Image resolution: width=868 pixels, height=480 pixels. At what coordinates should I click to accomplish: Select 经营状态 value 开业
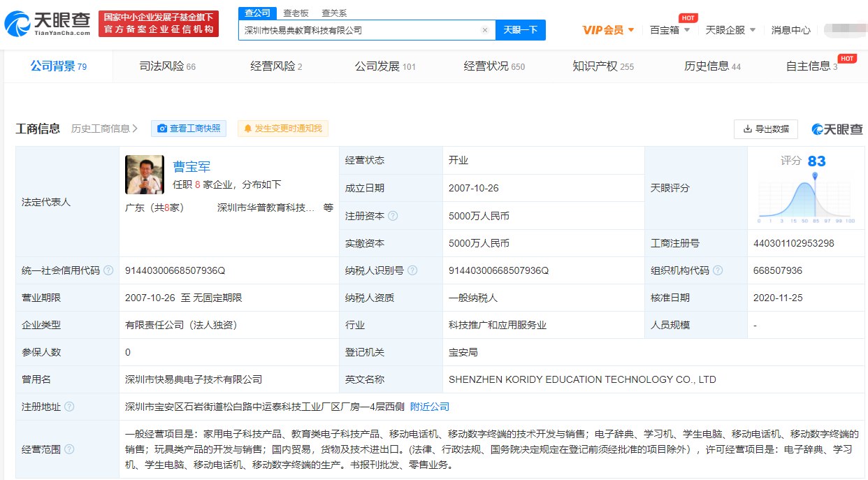(x=458, y=160)
